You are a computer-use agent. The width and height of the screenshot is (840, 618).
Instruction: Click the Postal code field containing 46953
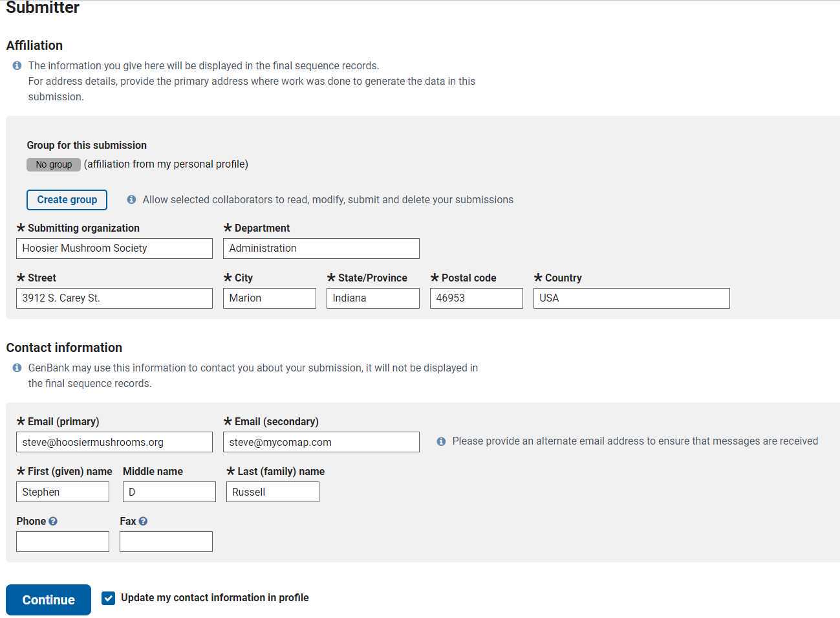pyautogui.click(x=477, y=298)
